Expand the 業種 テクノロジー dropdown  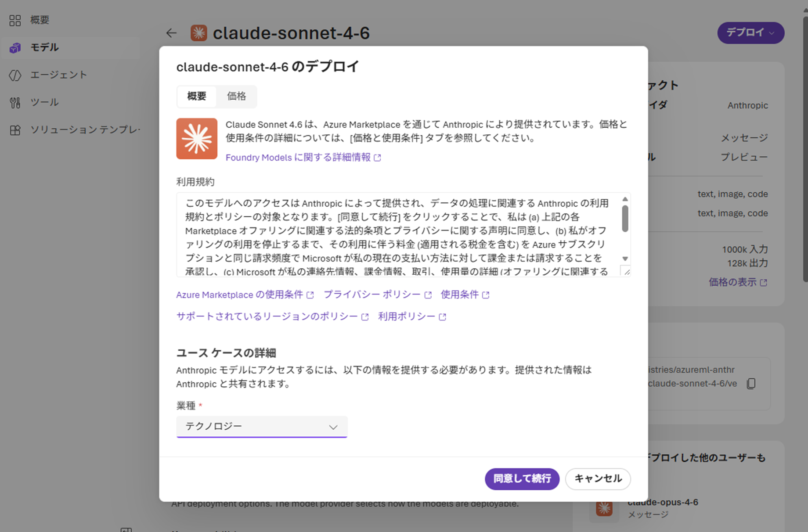262,427
